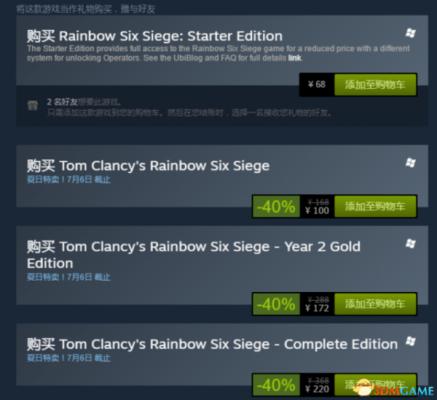The width and height of the screenshot is (437, 400).
Task: Open the UbiBlog FAQ link in description
Action: [295, 58]
